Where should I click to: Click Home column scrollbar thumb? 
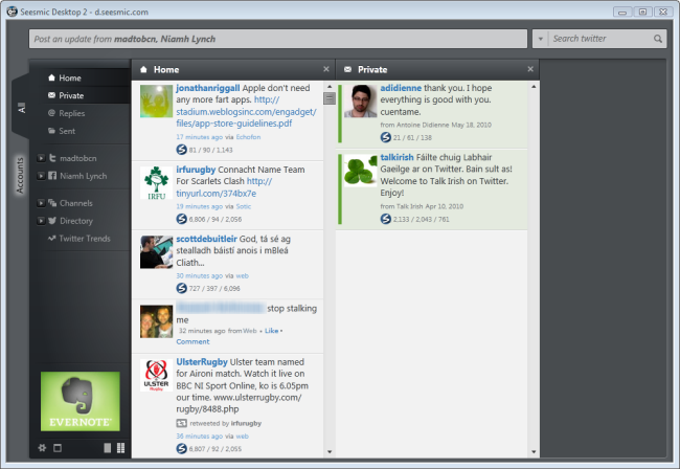click(x=329, y=98)
